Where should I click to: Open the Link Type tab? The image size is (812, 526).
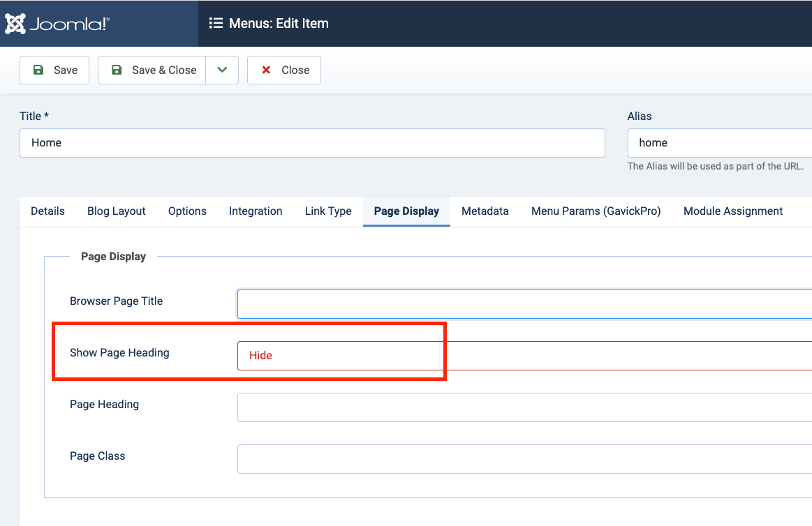[328, 211]
